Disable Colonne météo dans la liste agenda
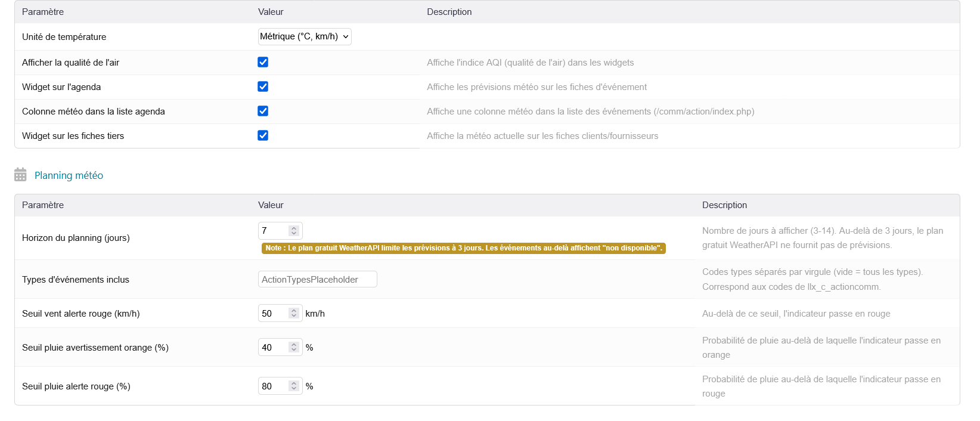The height and width of the screenshot is (421, 980). pos(263,111)
